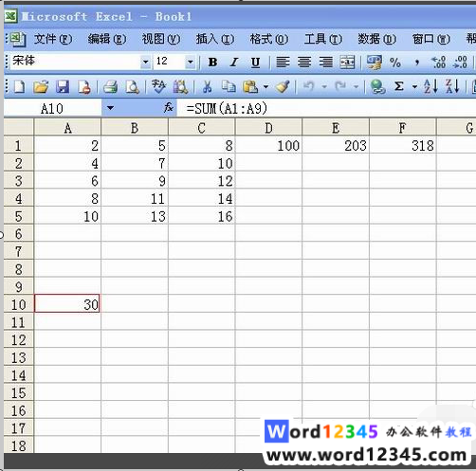Click the Undo arrow icon

309,86
